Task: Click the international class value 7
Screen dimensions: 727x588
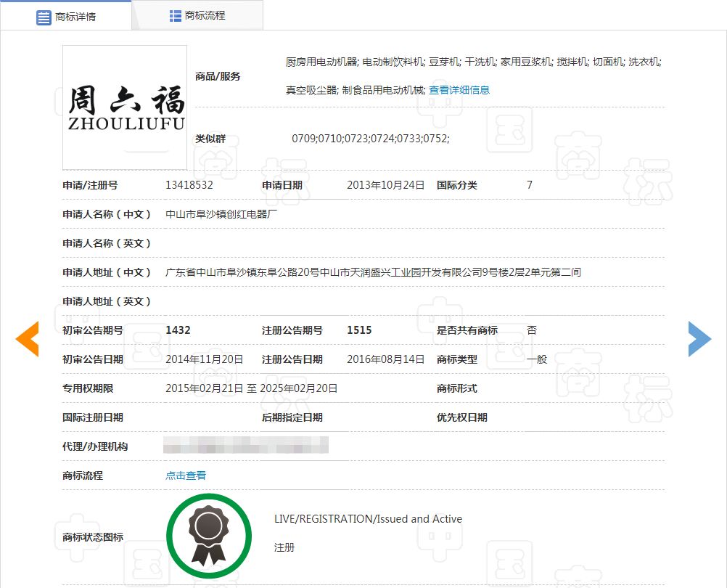Action: 530,185
